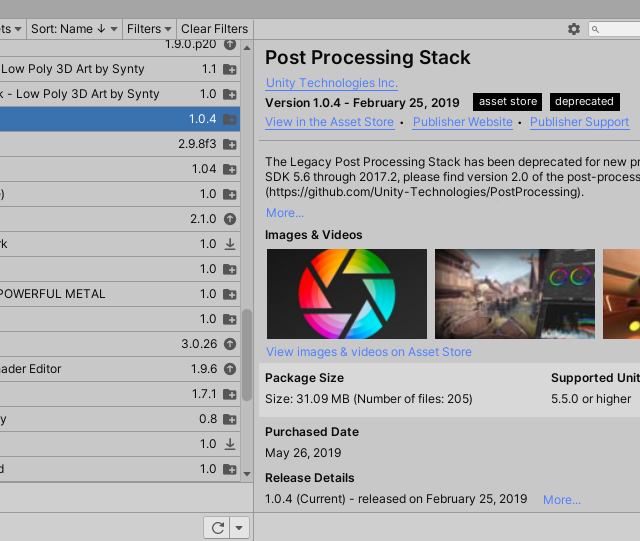Click update icon on Shader Editor 1.9.6 row
Viewport: 640px width, 541px height.
click(230, 369)
